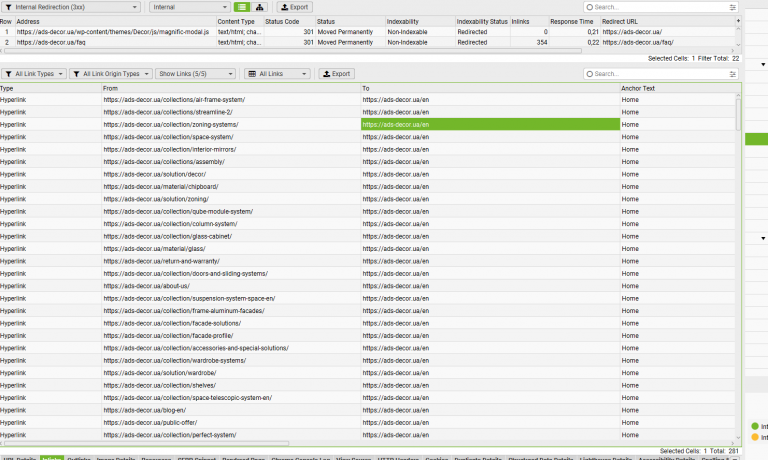Click Redirect URL https://ads-decor.ua/faq/ cell

pos(638,43)
